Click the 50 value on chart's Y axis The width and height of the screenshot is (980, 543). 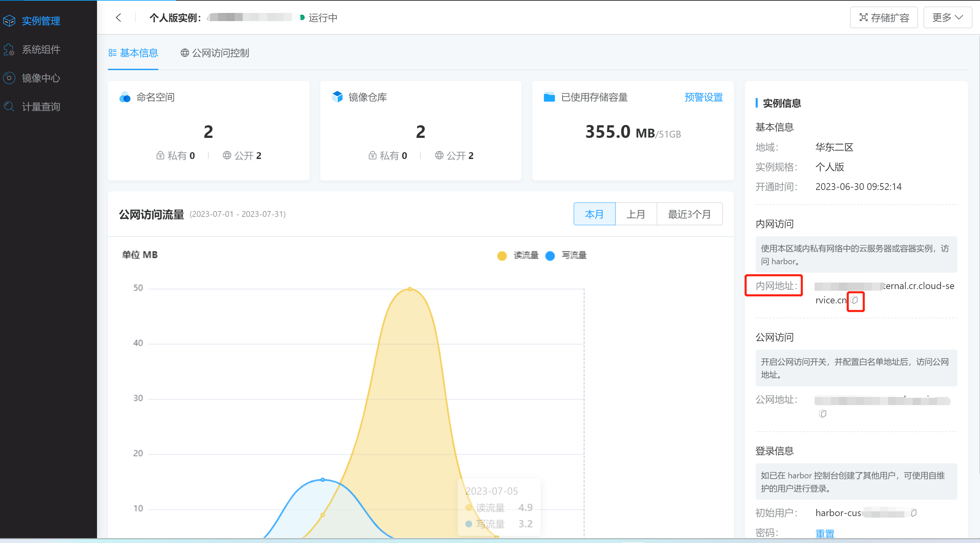[138, 288]
